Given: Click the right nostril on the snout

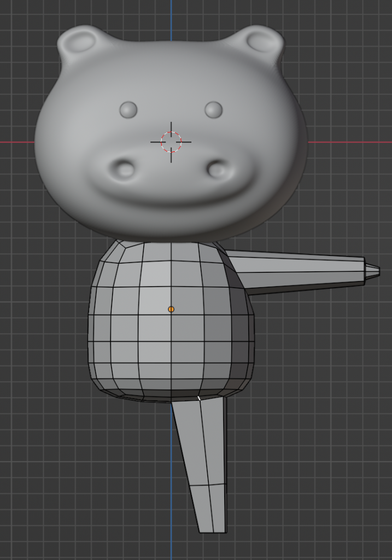Looking at the screenshot, I should [218, 169].
